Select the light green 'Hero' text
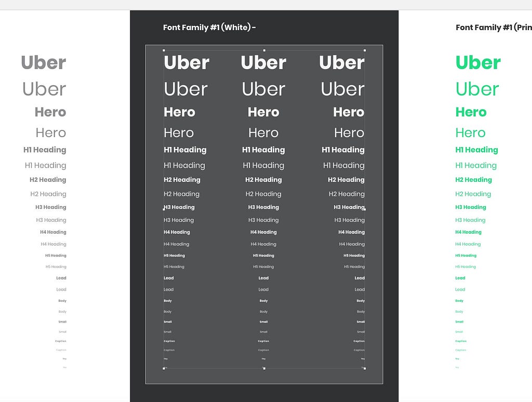This screenshot has height=402, width=532. pyautogui.click(x=471, y=132)
